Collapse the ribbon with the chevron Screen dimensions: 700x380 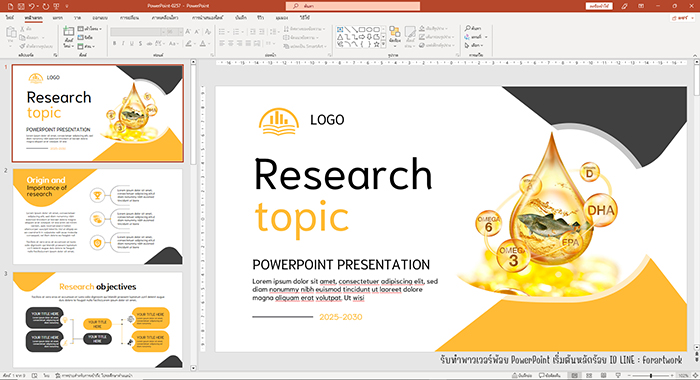coord(695,55)
